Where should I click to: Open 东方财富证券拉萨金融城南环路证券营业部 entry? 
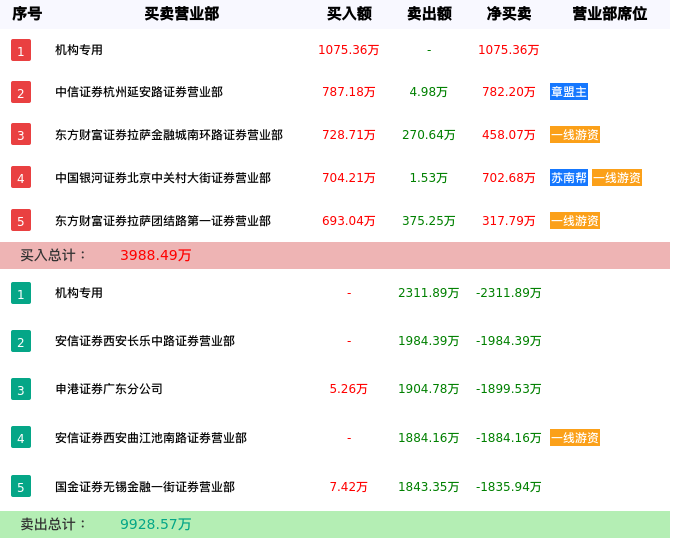click(169, 134)
